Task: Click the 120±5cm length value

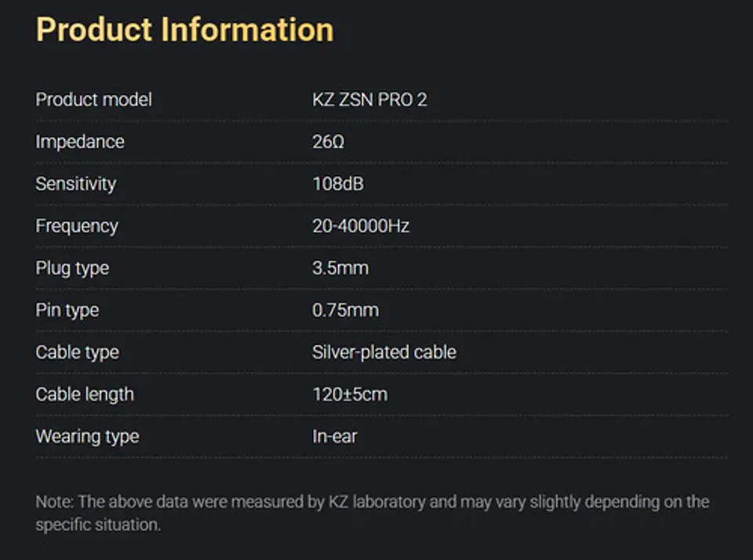Action: tap(350, 395)
